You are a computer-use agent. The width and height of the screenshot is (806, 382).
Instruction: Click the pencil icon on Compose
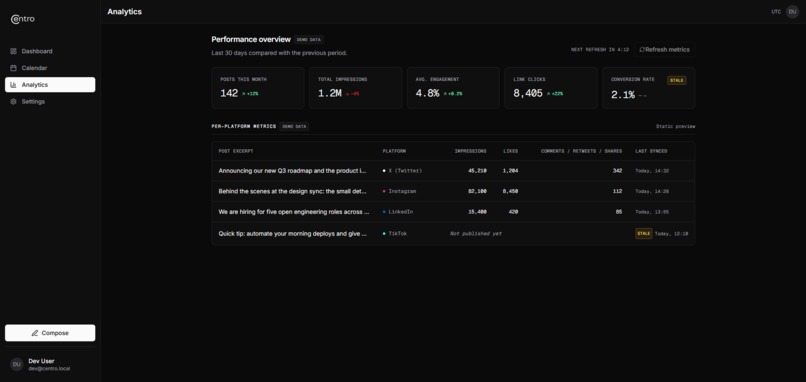(35, 333)
